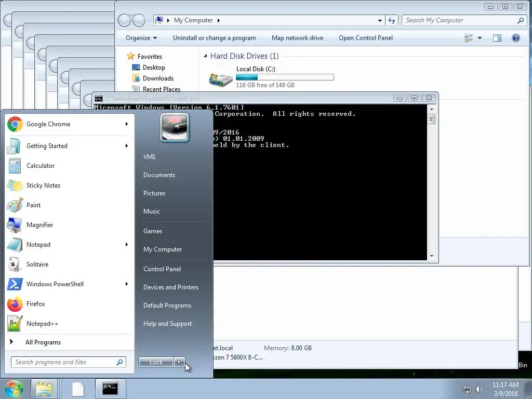Launch Paint from the Start menu

(68, 205)
